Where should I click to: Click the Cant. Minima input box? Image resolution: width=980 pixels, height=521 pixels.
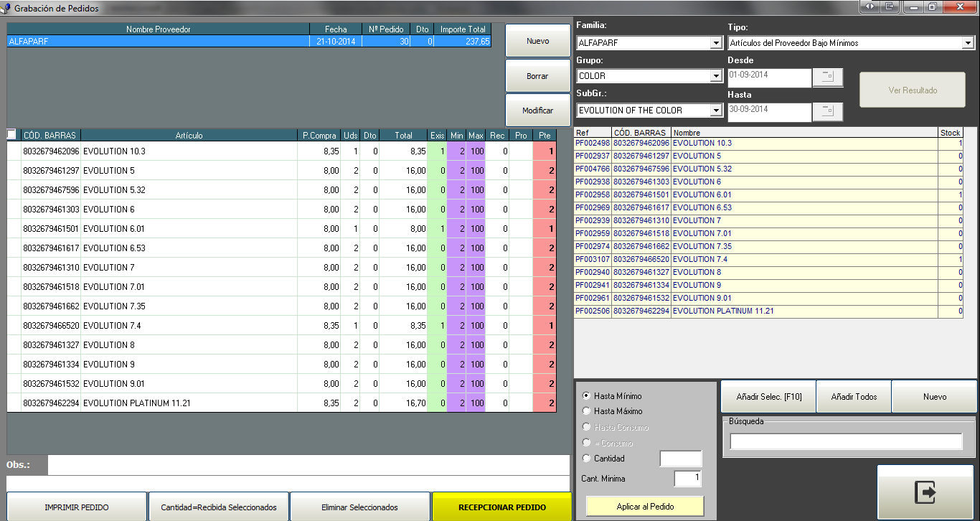[688, 479]
